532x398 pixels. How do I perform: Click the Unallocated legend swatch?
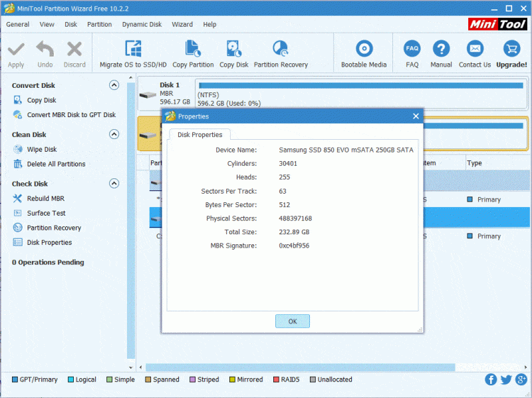point(313,379)
